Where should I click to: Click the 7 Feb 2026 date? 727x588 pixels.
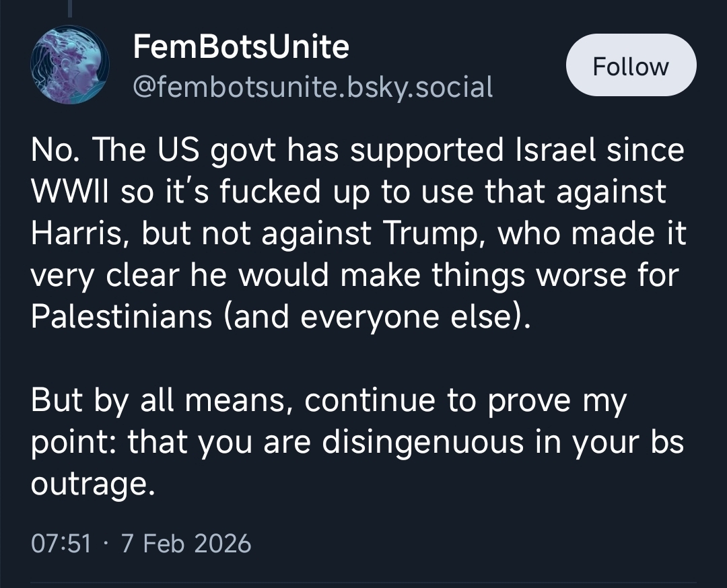pyautogui.click(x=186, y=542)
